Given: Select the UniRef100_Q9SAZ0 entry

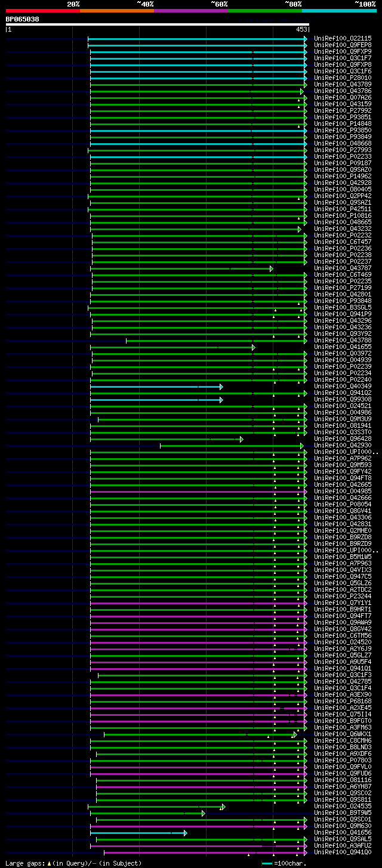Looking at the screenshot, I should 343,170.
